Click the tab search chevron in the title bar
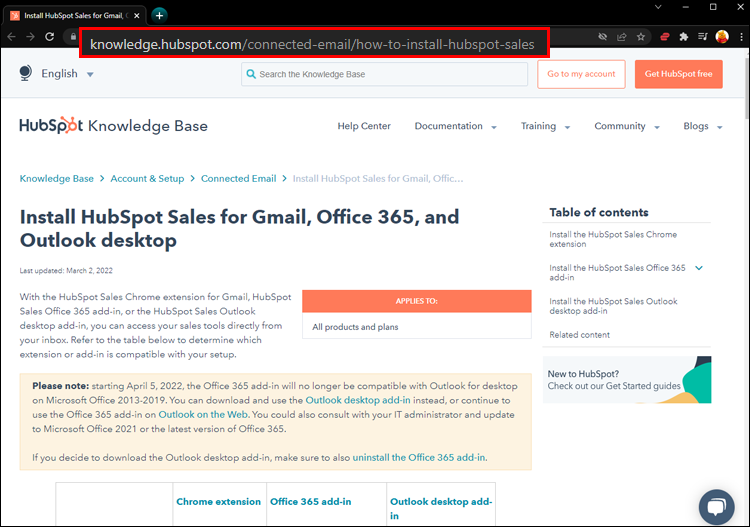This screenshot has width=750, height=527. tap(658, 7)
